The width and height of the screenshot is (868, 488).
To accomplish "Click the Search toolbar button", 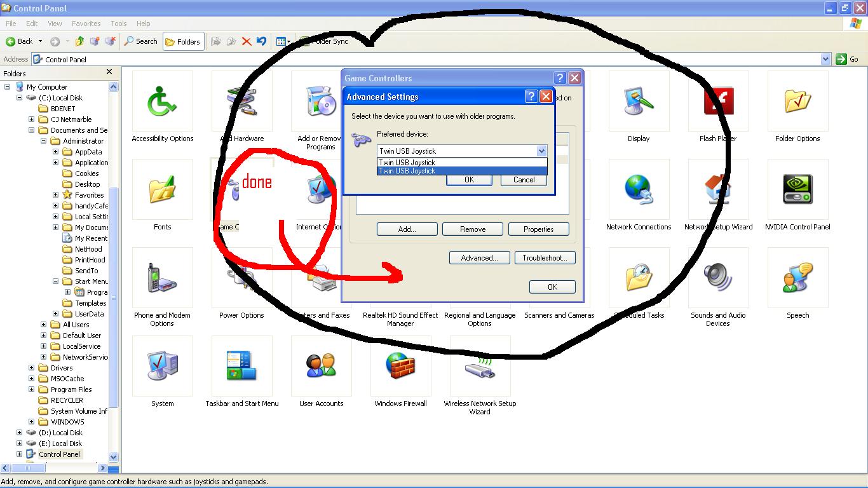I will tap(140, 41).
